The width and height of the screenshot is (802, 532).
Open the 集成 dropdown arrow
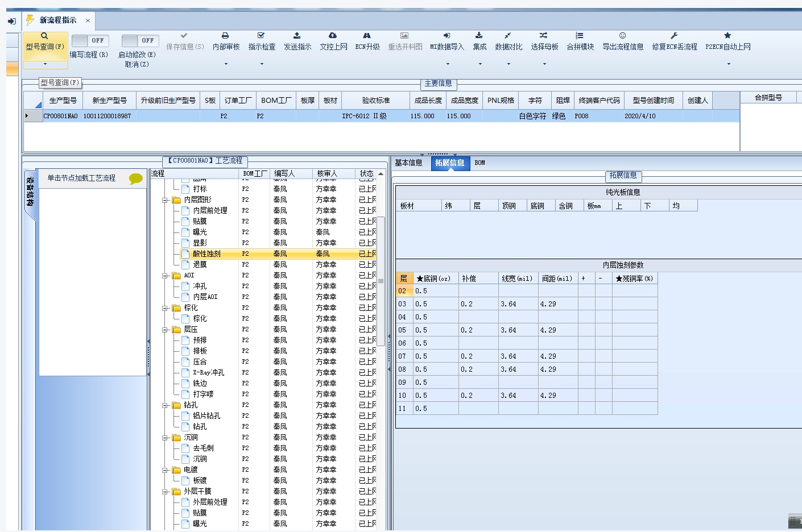pos(479,64)
